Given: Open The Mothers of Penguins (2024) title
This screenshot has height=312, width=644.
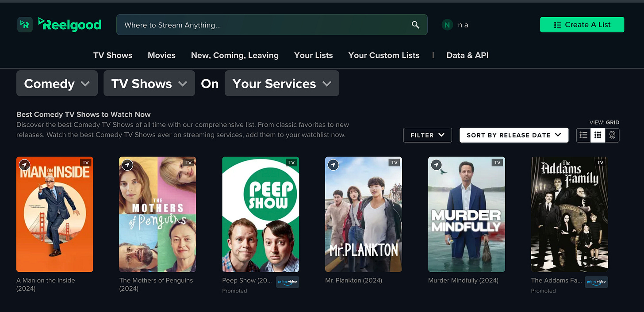Looking at the screenshot, I should [x=156, y=284].
